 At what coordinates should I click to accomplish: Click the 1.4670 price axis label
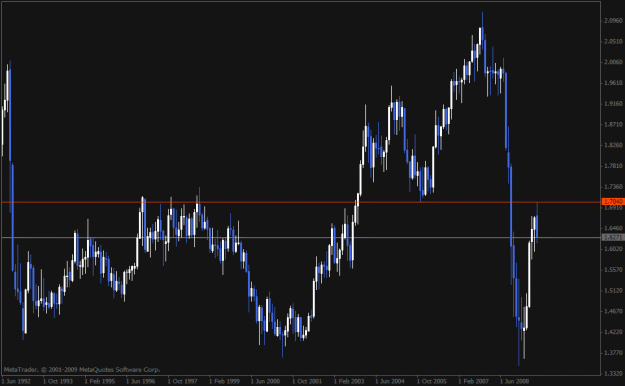pyautogui.click(x=613, y=311)
